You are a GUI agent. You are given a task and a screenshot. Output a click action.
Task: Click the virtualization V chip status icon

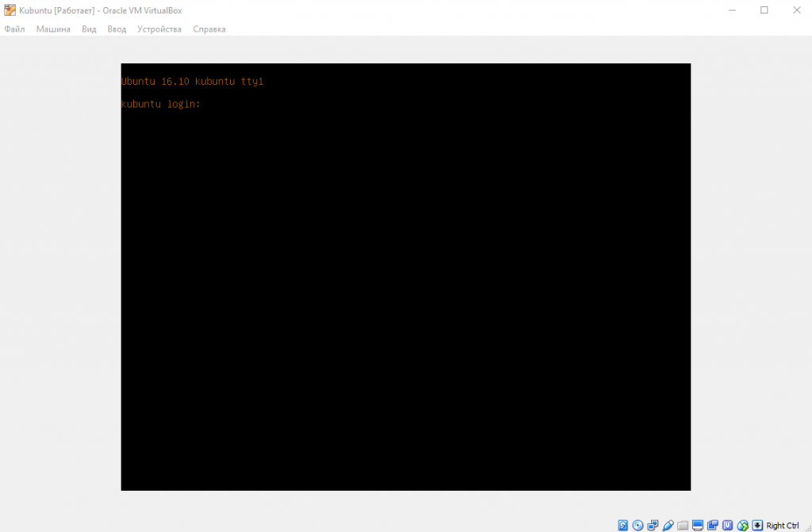tap(728, 526)
